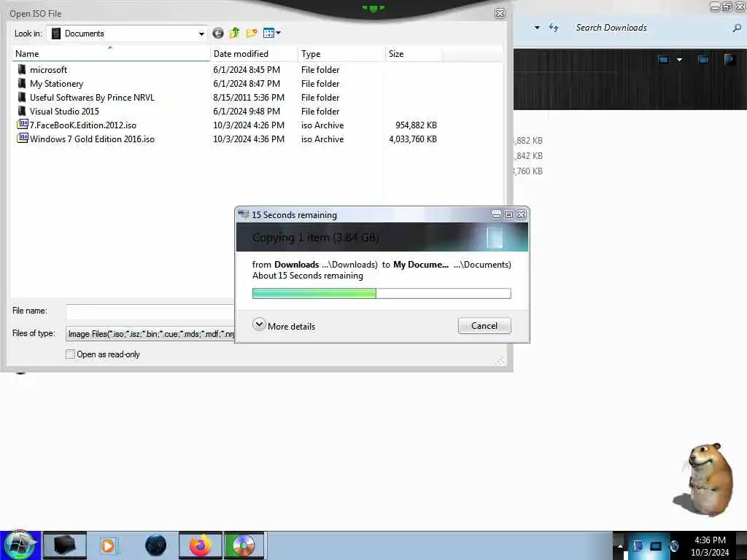Image resolution: width=747 pixels, height=560 pixels.
Task: Open the Windows Start orb
Action: point(19,545)
